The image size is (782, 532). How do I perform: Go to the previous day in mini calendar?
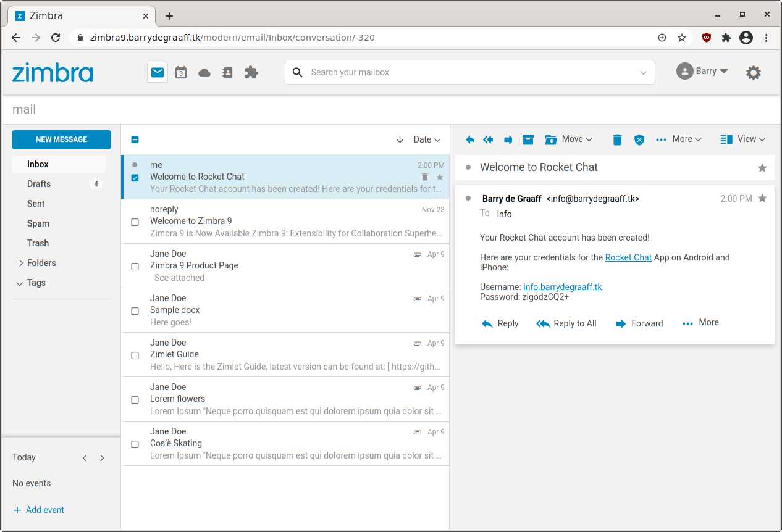(85, 458)
